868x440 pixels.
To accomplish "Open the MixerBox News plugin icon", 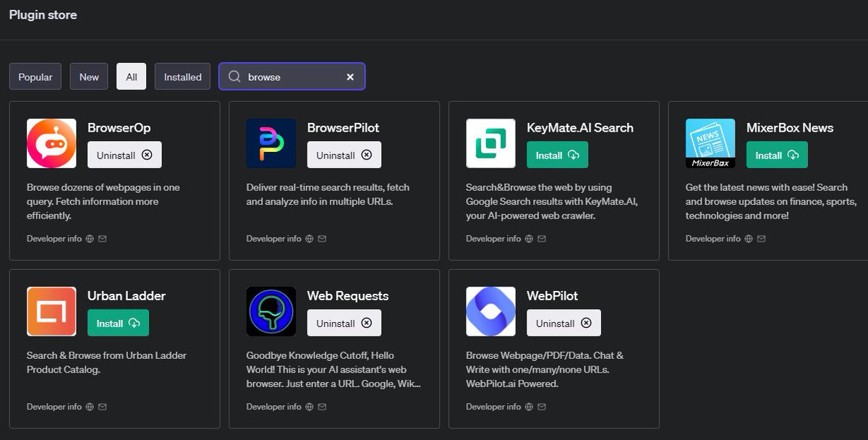I will [710, 143].
